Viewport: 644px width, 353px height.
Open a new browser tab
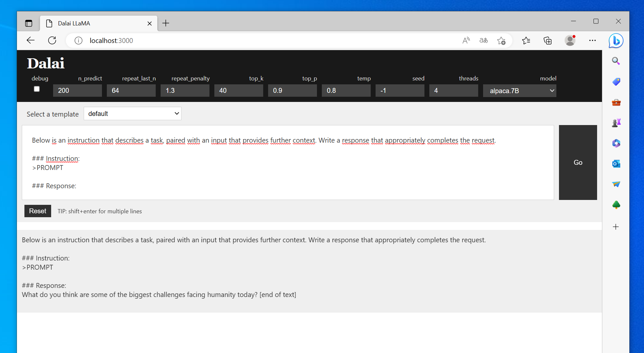[166, 23]
